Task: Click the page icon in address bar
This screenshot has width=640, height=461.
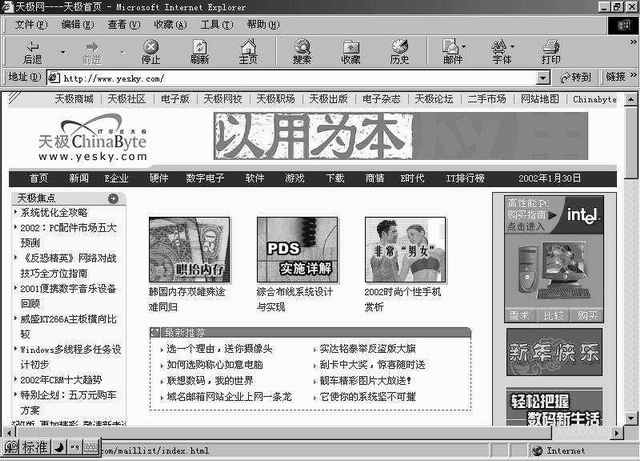Action: pos(54,78)
